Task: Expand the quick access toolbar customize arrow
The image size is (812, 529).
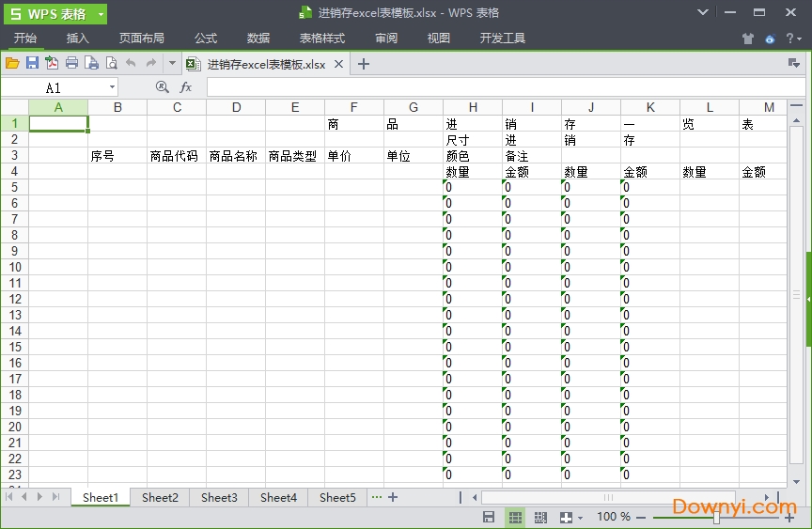Action: [171, 63]
